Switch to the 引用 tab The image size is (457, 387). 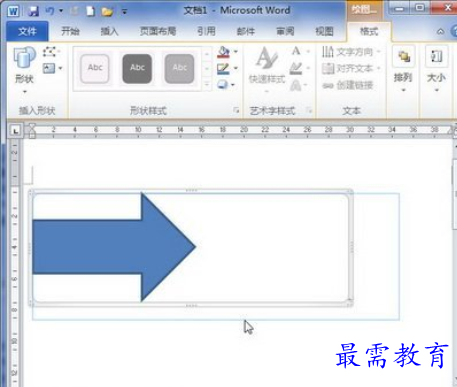coord(206,31)
